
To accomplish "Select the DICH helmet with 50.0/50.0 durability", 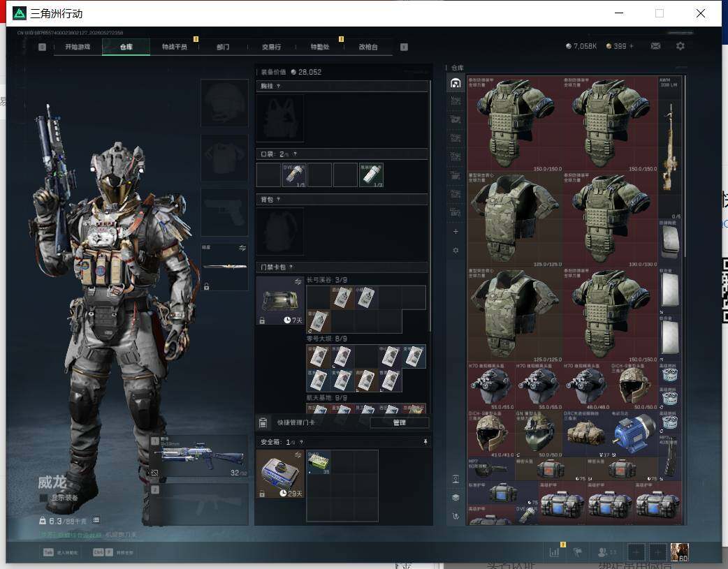I will coord(634,386).
